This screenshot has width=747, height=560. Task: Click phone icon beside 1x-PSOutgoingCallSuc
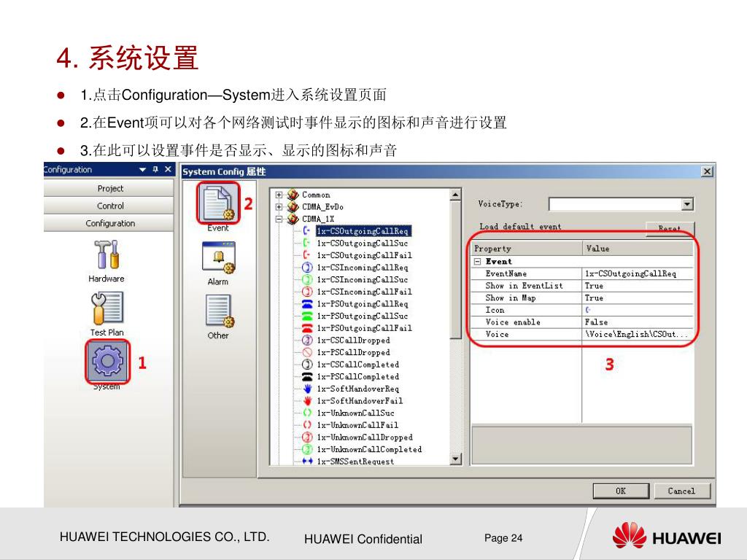coord(307,316)
